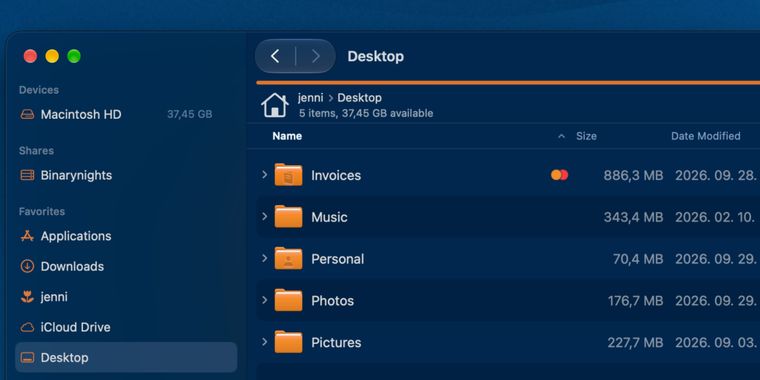Viewport: 760px width, 380px height.
Task: Click the Devices section heading
Action: (39, 90)
